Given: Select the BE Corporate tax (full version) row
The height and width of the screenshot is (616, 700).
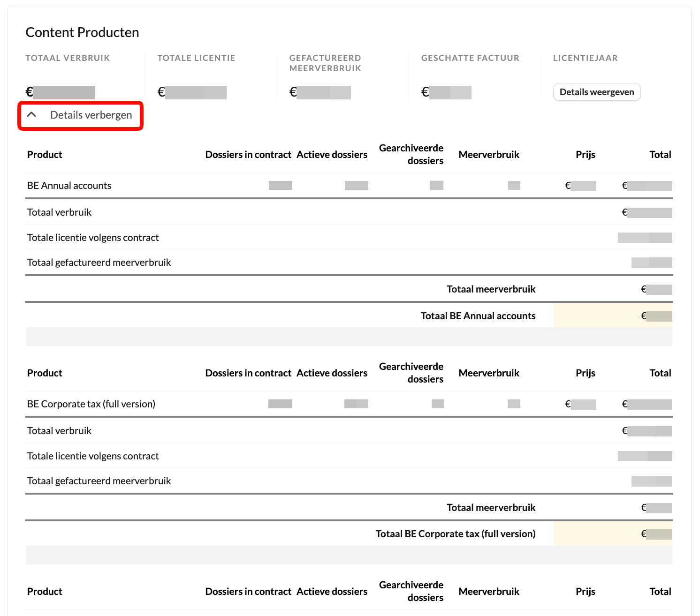Looking at the screenshot, I should coord(349,404).
